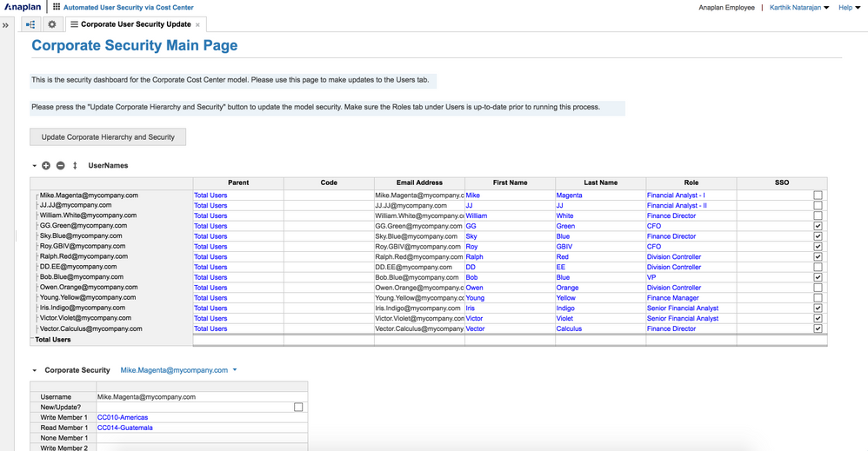Viewport: 868px width, 451px height.
Task: Expand the left sidebar with double chevron
Action: (5, 25)
